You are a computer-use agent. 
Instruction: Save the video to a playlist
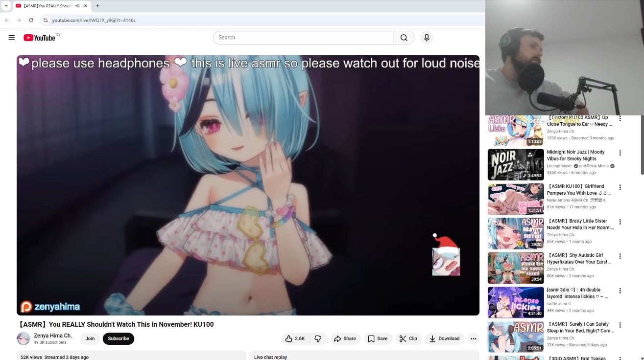click(x=378, y=338)
